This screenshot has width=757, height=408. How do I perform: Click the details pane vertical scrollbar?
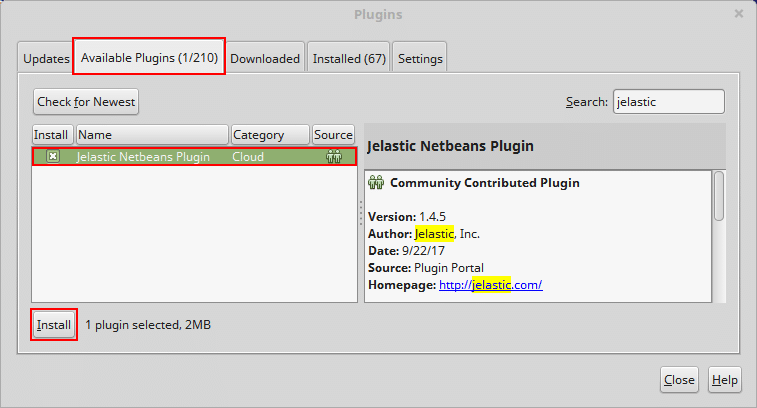point(719,196)
